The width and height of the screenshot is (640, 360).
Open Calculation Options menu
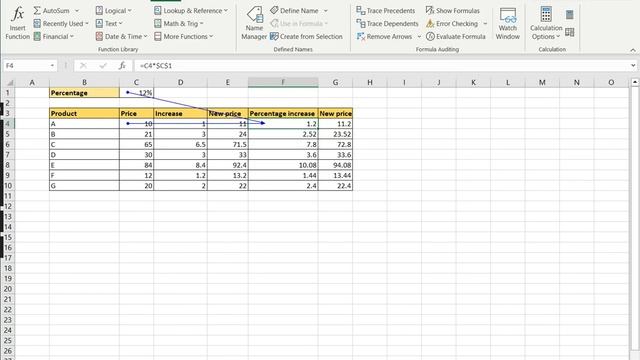(x=546, y=23)
